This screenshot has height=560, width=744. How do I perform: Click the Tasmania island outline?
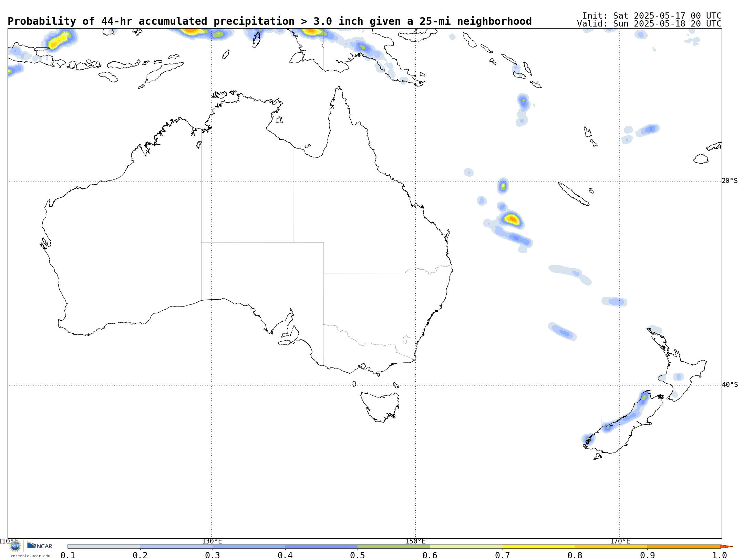[380, 407]
